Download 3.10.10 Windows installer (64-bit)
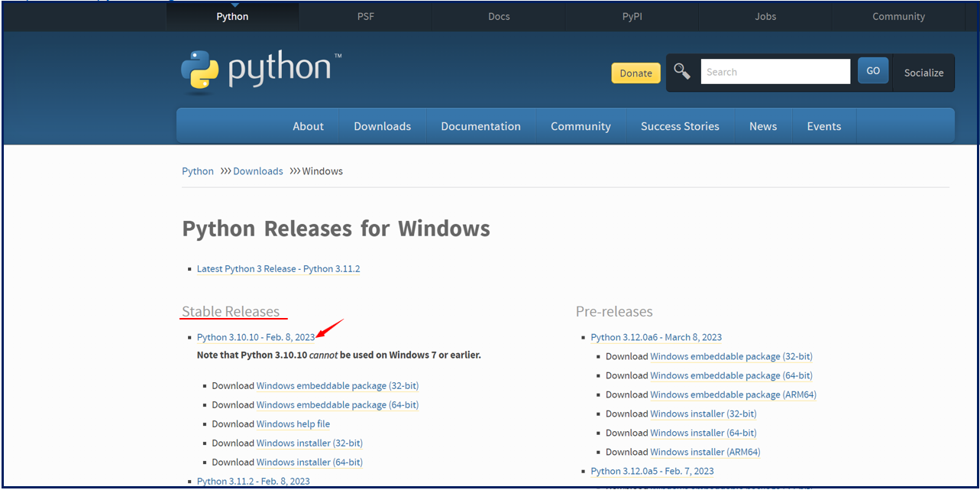Screen dimensions: 980x490 tap(309, 462)
